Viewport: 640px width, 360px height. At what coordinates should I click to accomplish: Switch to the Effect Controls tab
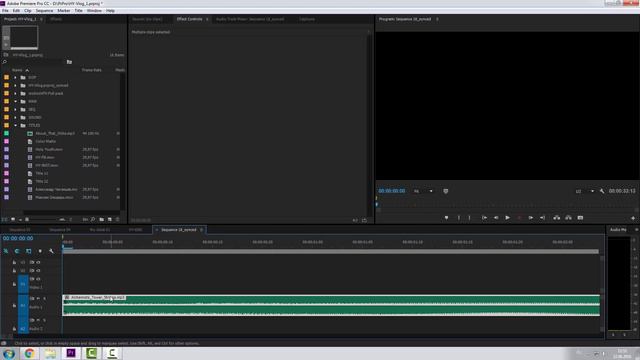tap(189, 19)
